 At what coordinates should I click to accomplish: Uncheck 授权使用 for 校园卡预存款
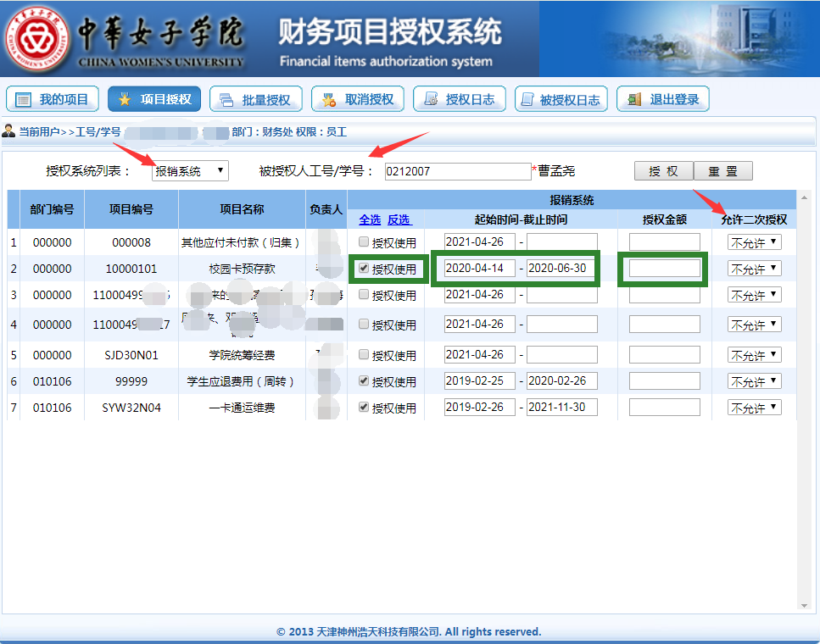(x=361, y=268)
